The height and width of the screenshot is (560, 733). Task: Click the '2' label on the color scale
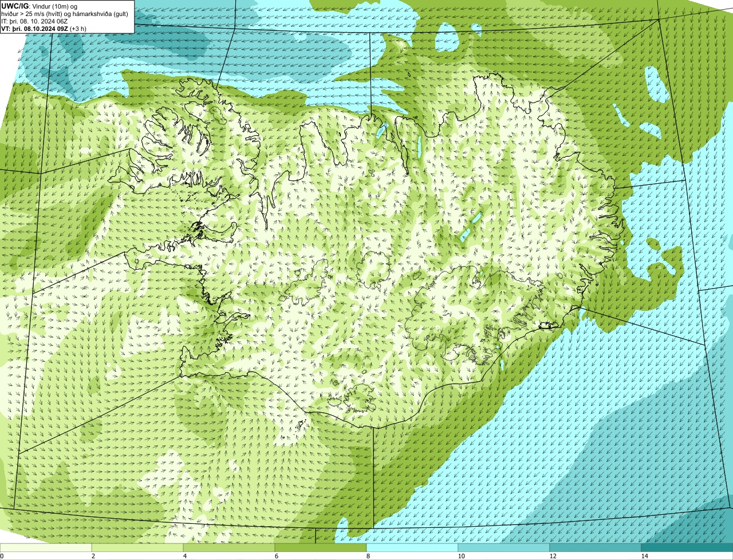tap(93, 556)
